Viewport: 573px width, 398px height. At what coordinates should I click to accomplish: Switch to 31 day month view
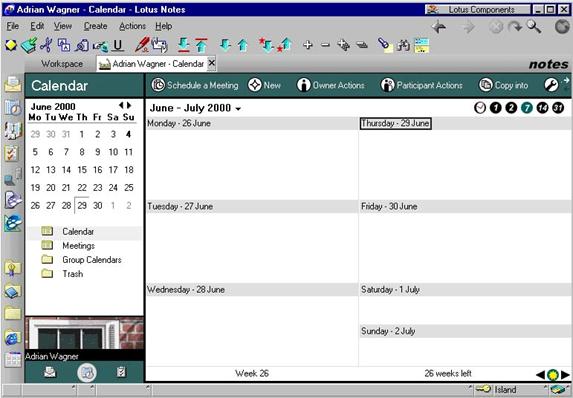pyautogui.click(x=558, y=108)
